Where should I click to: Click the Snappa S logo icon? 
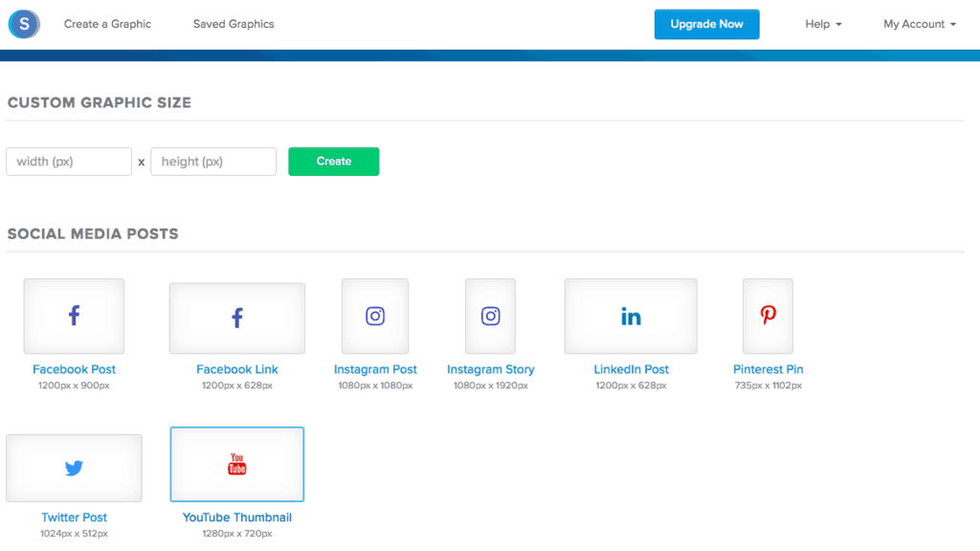click(24, 24)
